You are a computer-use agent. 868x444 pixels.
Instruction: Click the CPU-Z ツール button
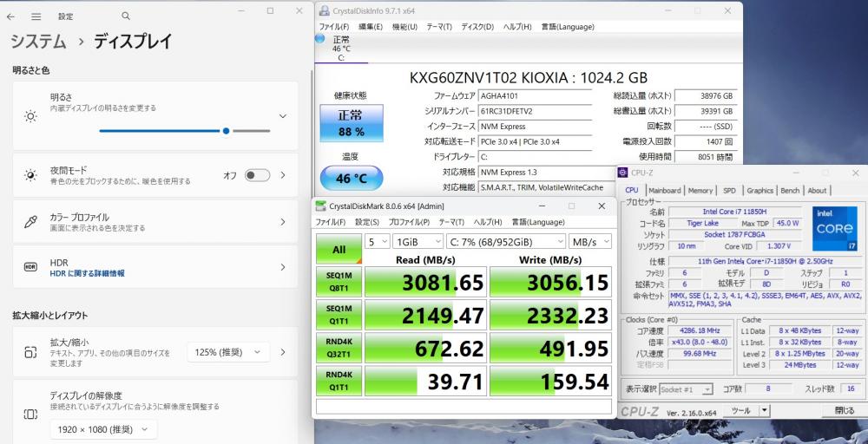tap(740, 410)
